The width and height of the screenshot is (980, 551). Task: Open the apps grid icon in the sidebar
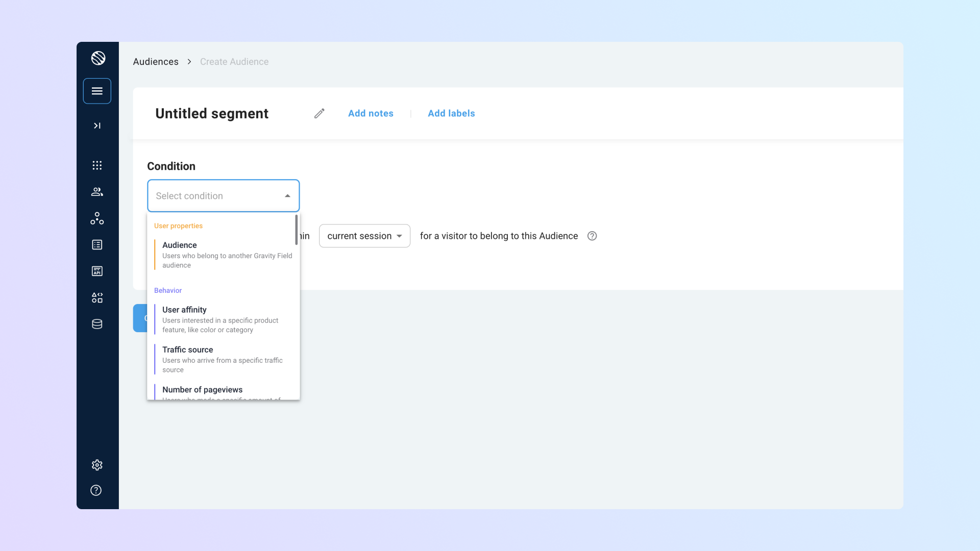point(97,165)
